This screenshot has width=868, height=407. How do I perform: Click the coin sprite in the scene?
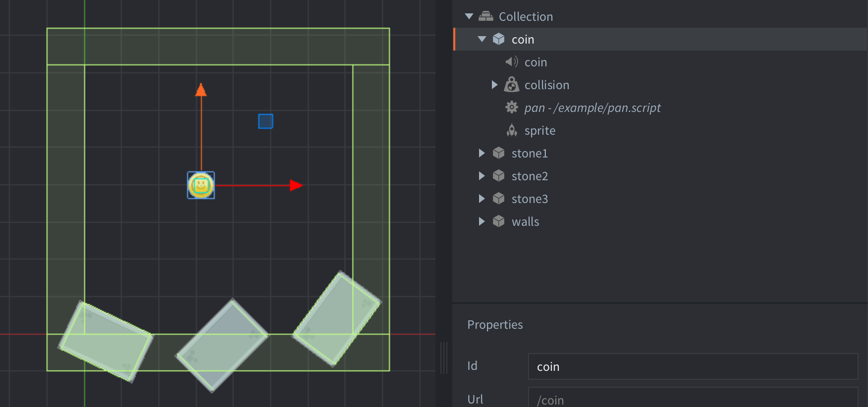pyautogui.click(x=201, y=185)
